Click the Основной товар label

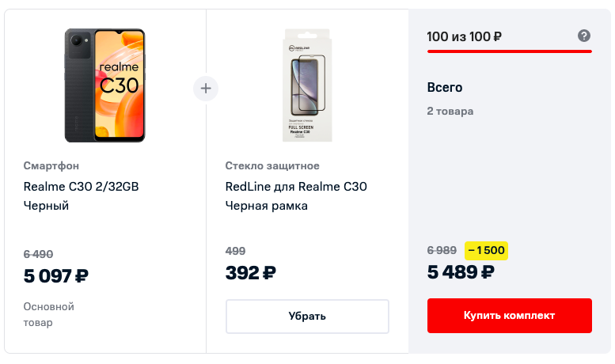pos(49,314)
